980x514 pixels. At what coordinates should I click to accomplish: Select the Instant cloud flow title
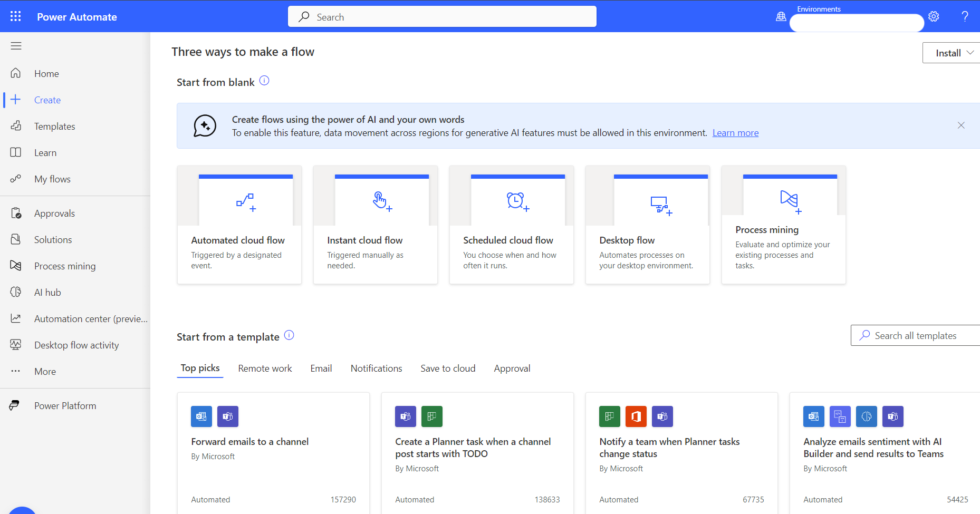365,240
